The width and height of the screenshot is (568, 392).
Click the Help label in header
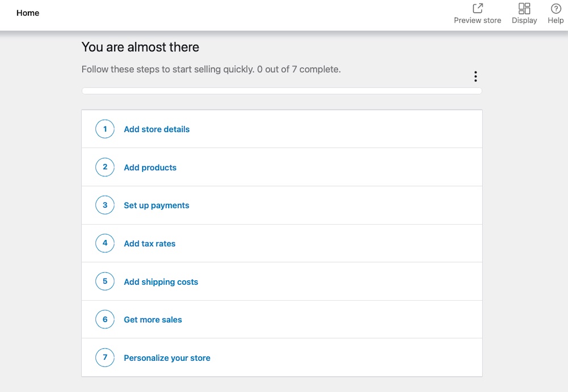point(556,20)
